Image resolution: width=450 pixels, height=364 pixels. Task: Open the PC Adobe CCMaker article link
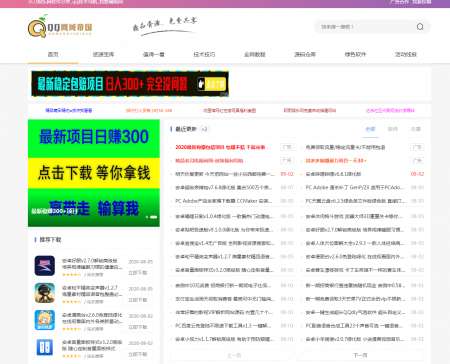(224, 201)
